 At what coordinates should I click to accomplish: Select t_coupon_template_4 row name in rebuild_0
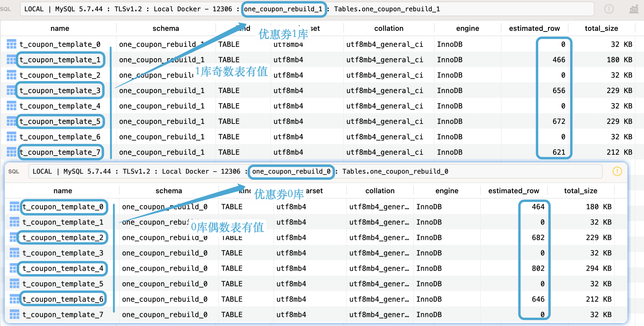[x=63, y=269]
